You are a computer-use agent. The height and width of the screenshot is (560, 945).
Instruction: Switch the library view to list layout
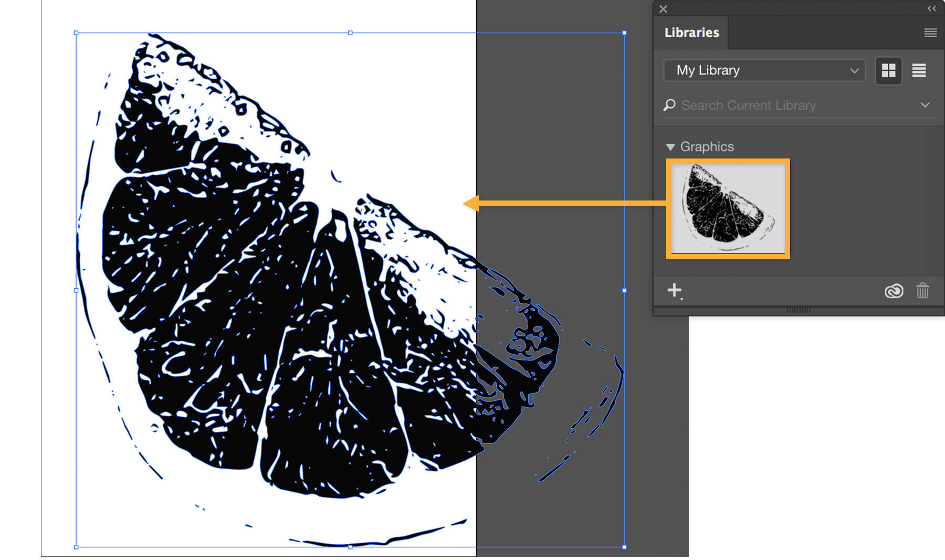[919, 70]
